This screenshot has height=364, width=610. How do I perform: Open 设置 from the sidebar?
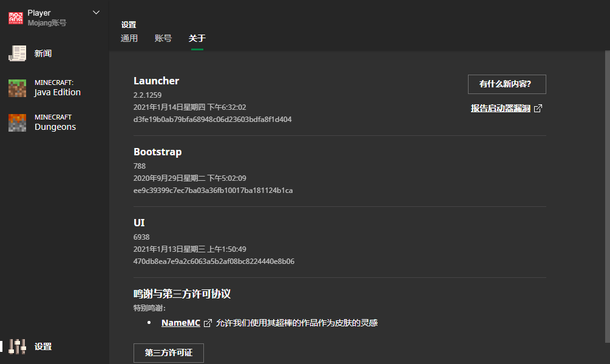[43, 346]
